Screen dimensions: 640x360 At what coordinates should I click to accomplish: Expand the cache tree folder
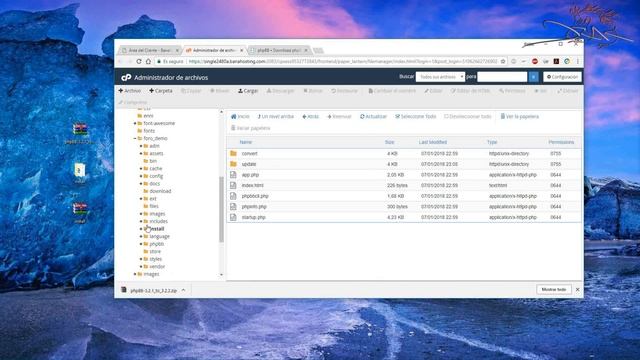[141, 169]
